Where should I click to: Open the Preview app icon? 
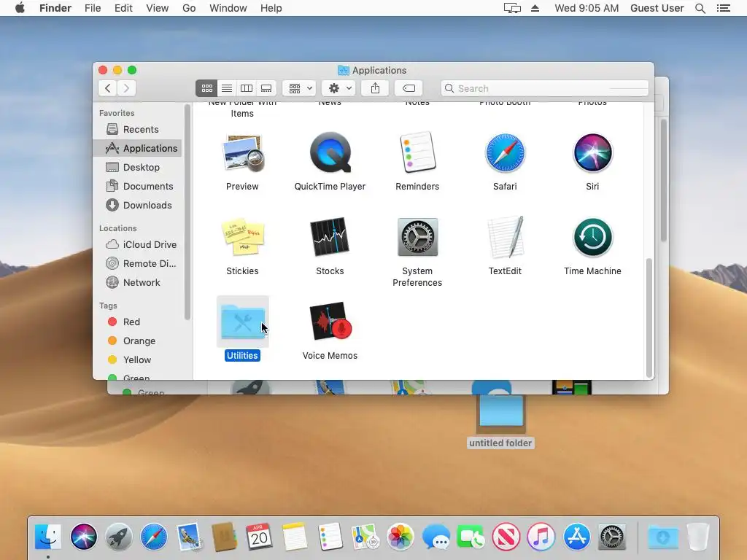point(243,153)
